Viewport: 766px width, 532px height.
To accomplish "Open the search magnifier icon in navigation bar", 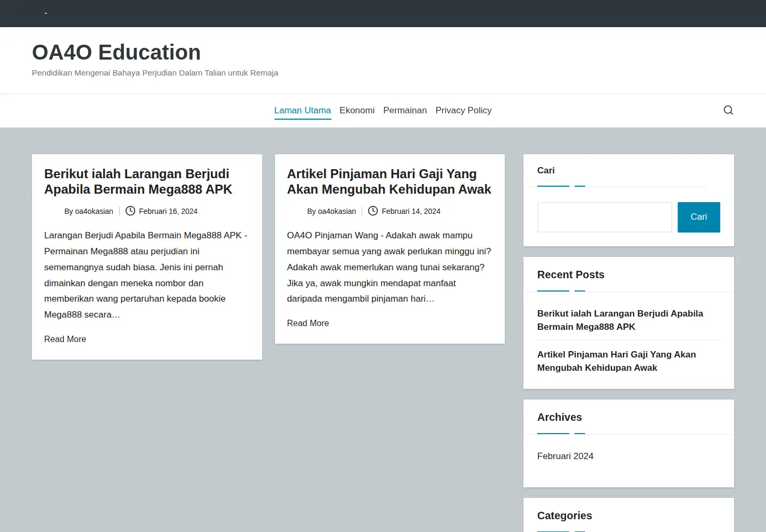I will (728, 110).
